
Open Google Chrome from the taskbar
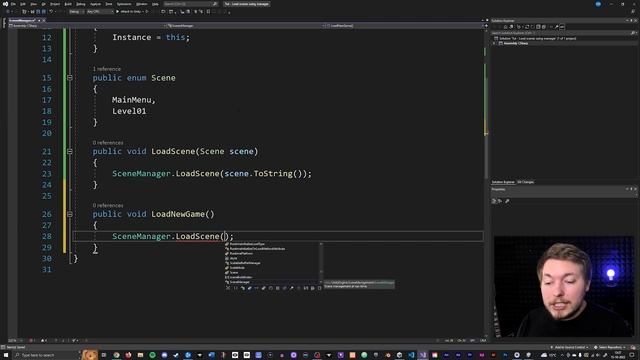coord(116,355)
